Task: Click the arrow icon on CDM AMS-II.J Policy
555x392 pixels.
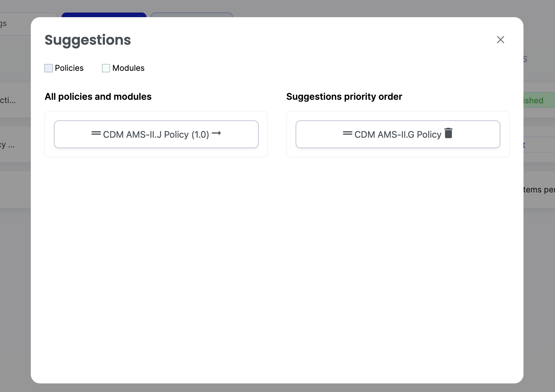Action: pyautogui.click(x=216, y=133)
